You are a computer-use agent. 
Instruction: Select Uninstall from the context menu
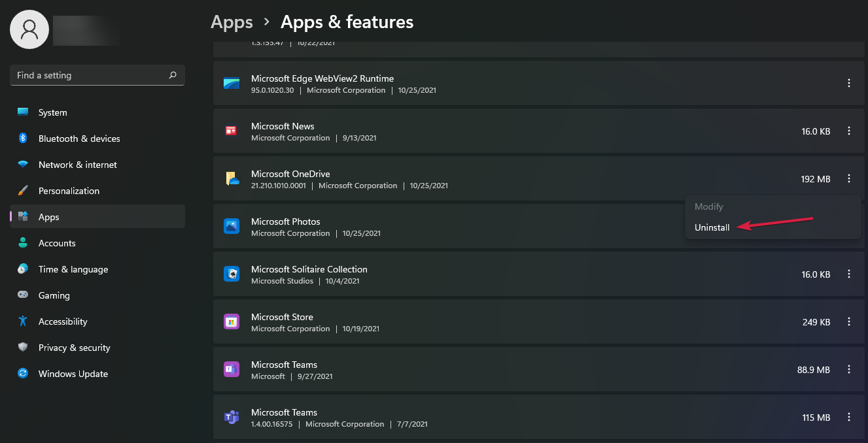[712, 227]
